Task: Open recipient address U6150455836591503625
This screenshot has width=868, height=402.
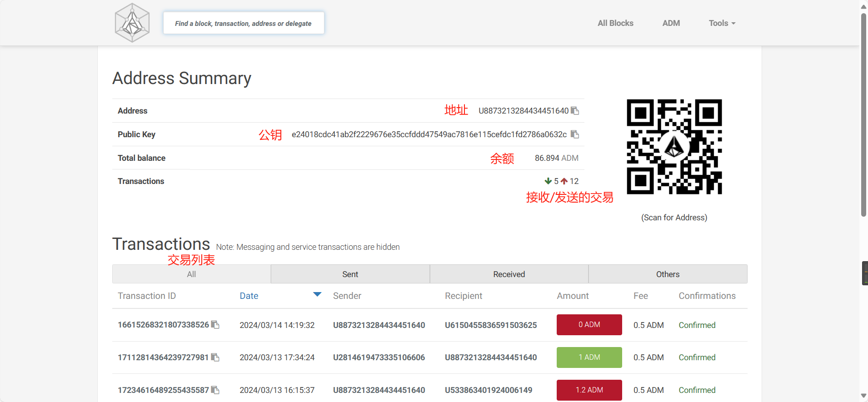Action: tap(491, 325)
